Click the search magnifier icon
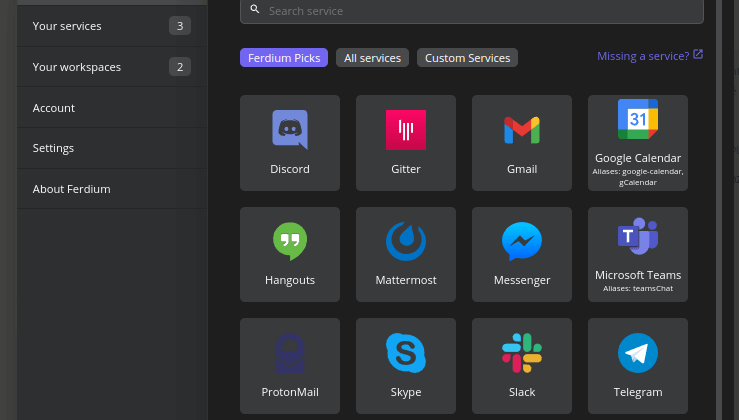The image size is (739, 420). point(255,9)
